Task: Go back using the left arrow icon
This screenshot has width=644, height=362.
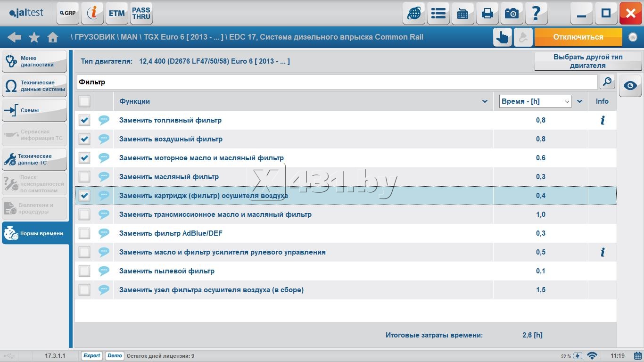Action: tap(14, 37)
